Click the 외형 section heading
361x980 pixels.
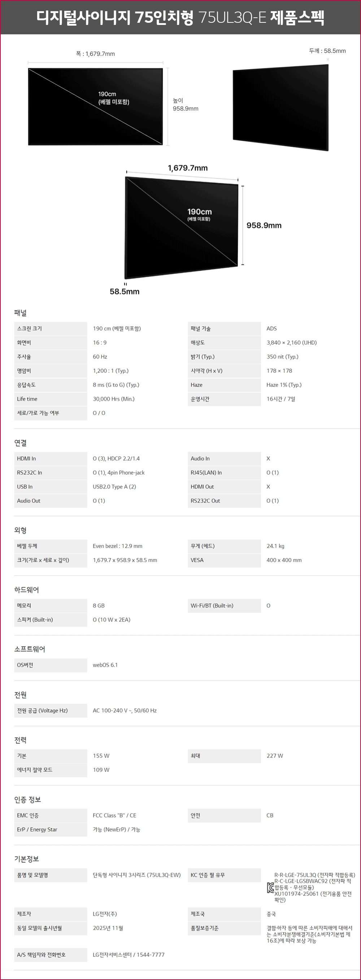[x=21, y=530]
